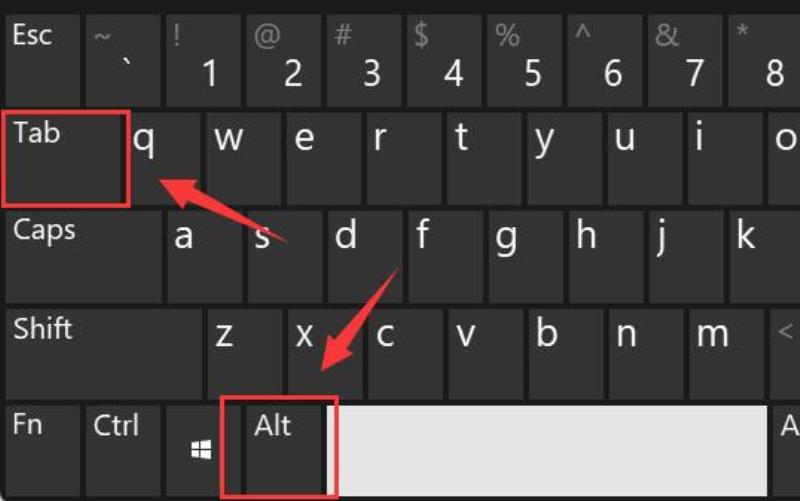Tap the tilde and backtick key
800x501 pixels.
pyautogui.click(x=123, y=60)
